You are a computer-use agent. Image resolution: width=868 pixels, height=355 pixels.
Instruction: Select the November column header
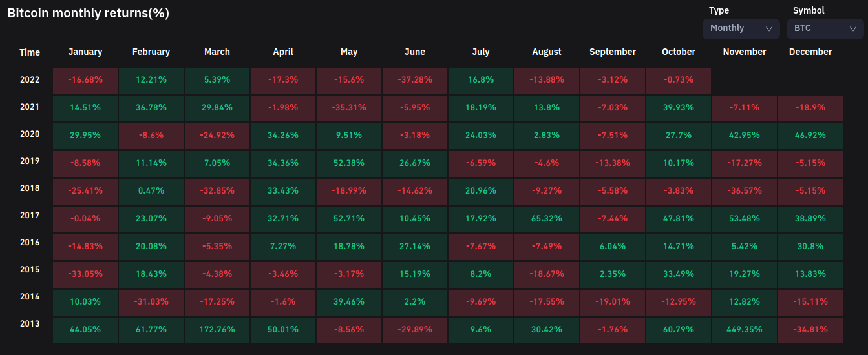(x=745, y=52)
